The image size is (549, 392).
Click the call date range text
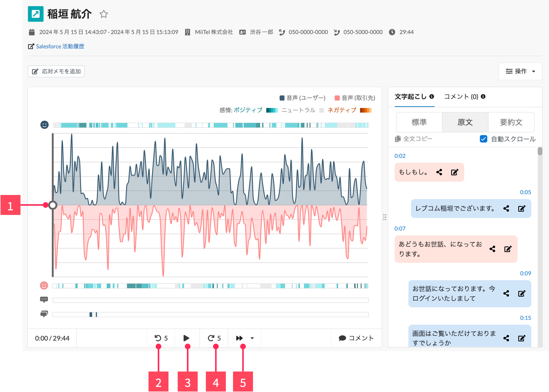(109, 32)
